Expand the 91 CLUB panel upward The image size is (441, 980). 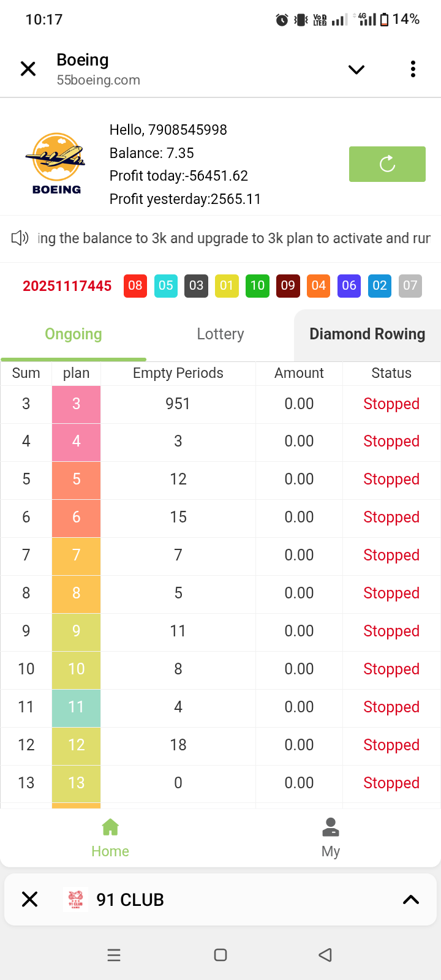[411, 899]
